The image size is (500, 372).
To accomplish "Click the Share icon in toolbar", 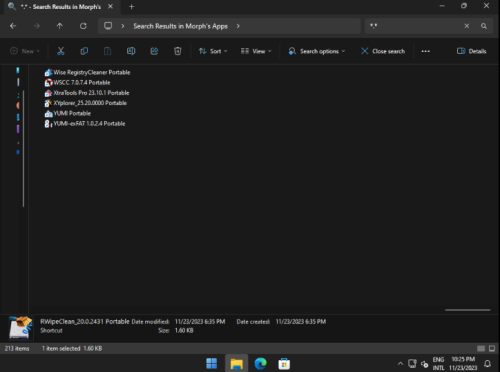I will click(154, 51).
